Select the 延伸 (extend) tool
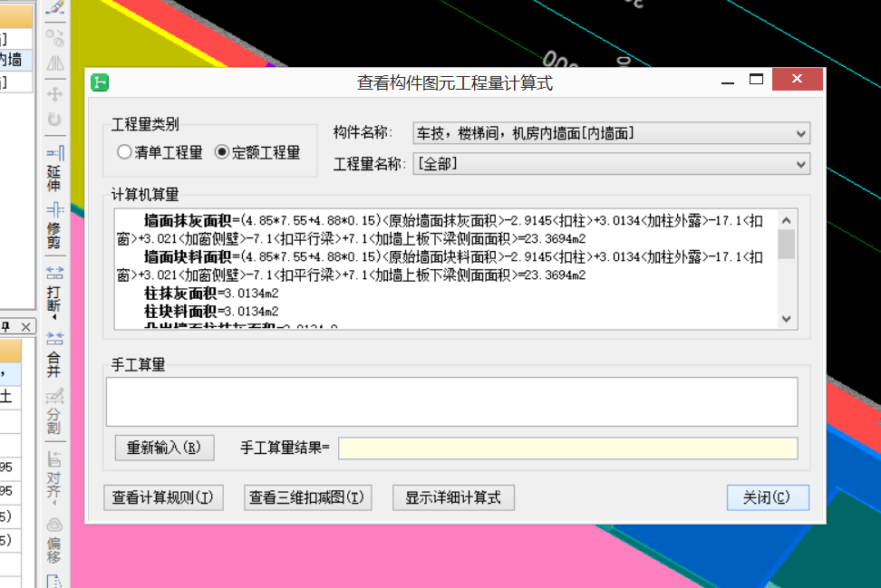881x588 pixels. [x=54, y=169]
